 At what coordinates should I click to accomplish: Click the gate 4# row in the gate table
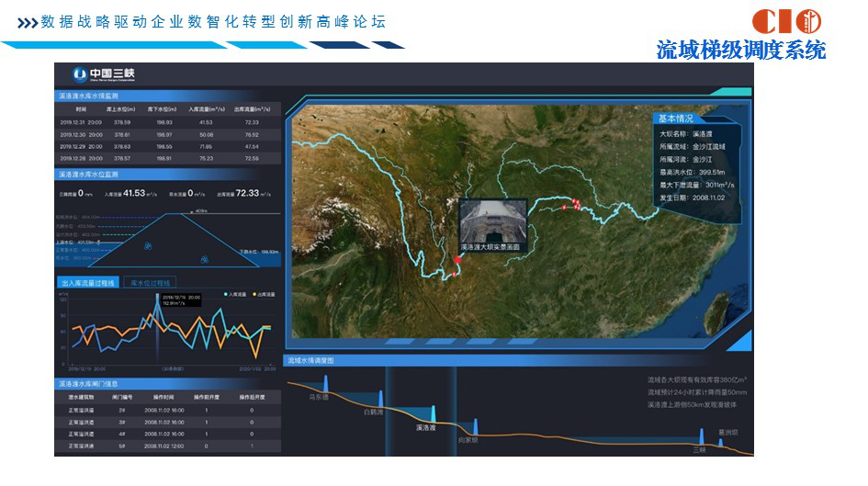tap(168, 434)
